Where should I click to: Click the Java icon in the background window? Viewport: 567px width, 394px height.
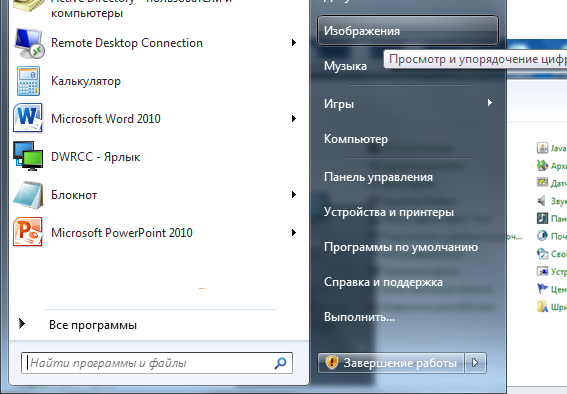click(542, 148)
